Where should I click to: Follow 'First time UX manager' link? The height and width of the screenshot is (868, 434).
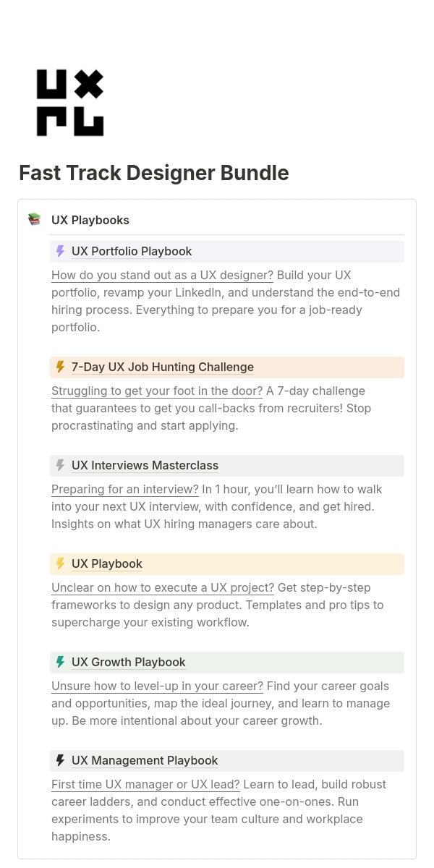pos(145,785)
